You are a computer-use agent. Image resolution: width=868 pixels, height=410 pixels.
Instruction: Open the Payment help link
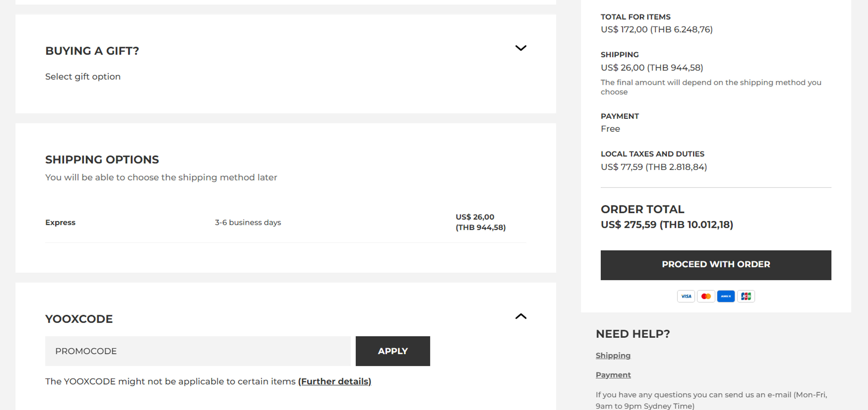pos(613,375)
